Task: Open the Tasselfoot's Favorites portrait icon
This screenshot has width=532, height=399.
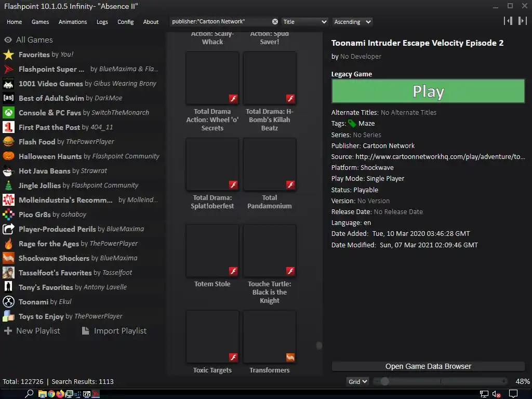Action: 8,273
